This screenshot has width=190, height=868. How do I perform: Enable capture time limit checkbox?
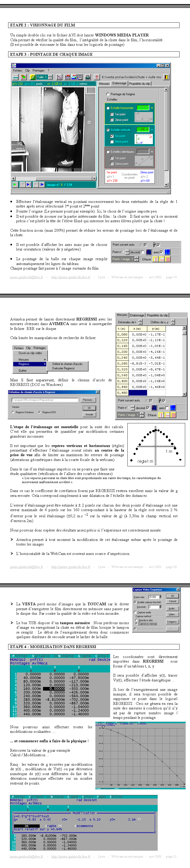(135, 602)
